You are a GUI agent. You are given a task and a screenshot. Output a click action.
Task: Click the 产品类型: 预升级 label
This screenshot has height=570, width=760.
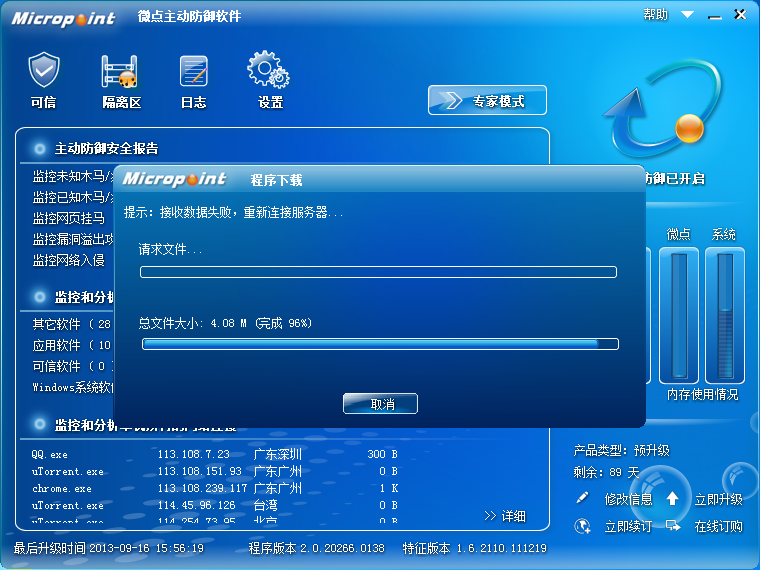(621, 451)
